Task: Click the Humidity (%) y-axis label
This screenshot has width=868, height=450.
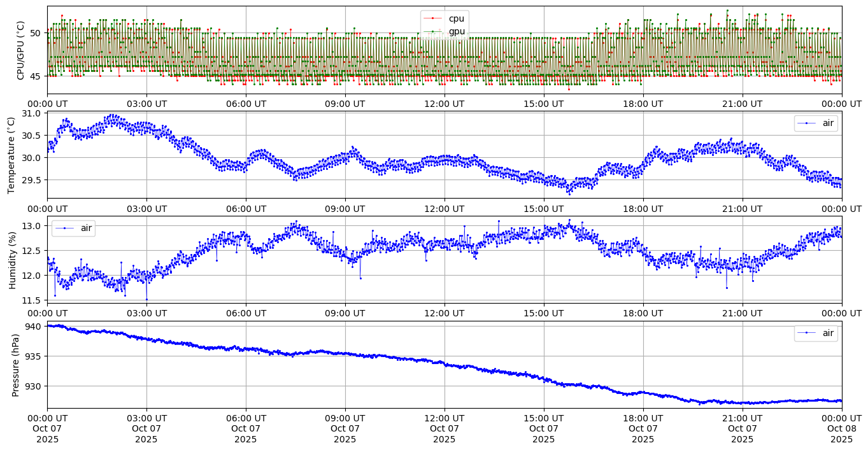Action: click(12, 260)
